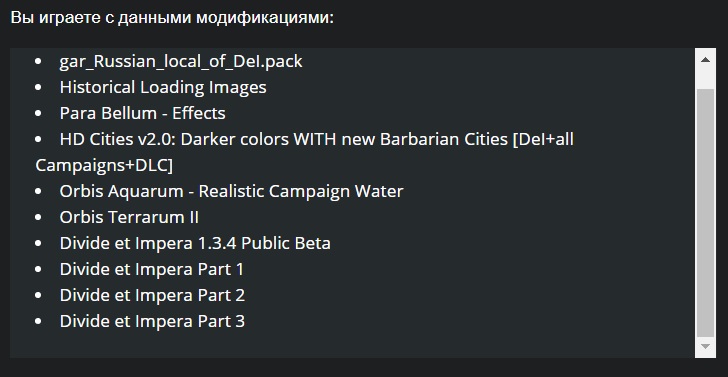Click the Campaigns+DLC] continuation line
The width and height of the screenshot is (728, 377).
coord(104,165)
